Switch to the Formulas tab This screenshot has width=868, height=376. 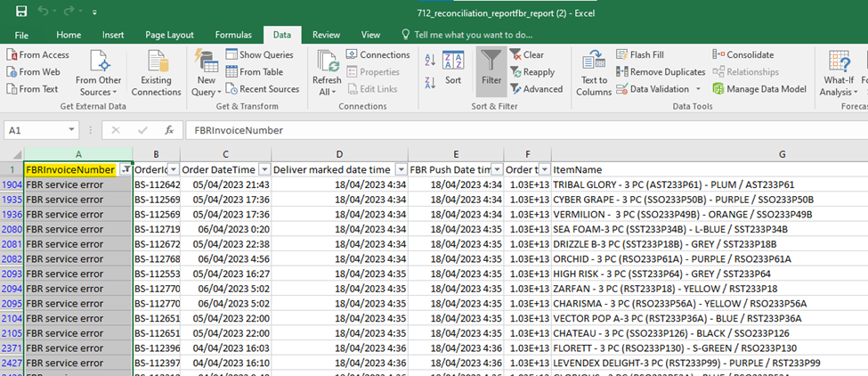click(x=233, y=35)
